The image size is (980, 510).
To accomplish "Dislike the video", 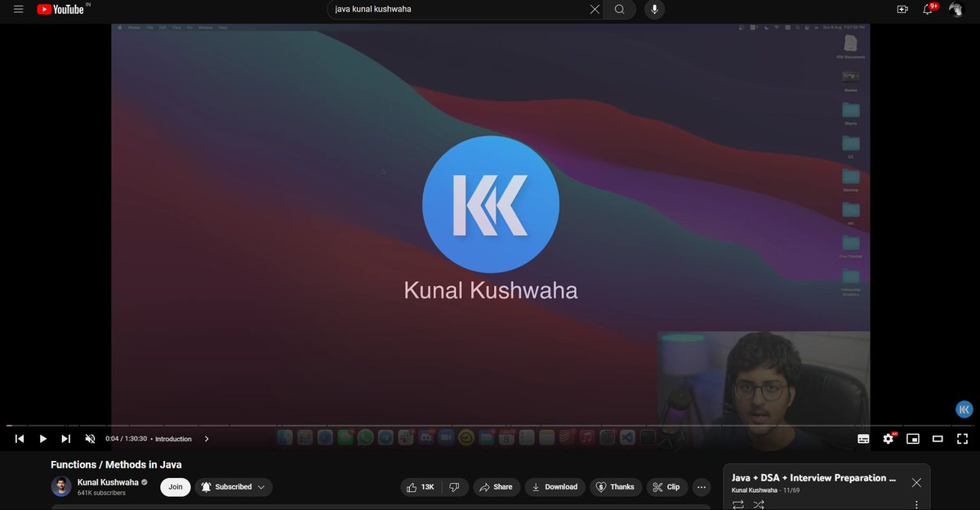I will [x=455, y=487].
